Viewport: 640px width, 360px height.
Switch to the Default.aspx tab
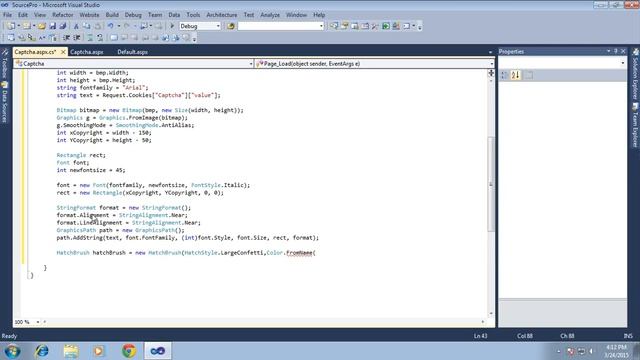coord(132,52)
